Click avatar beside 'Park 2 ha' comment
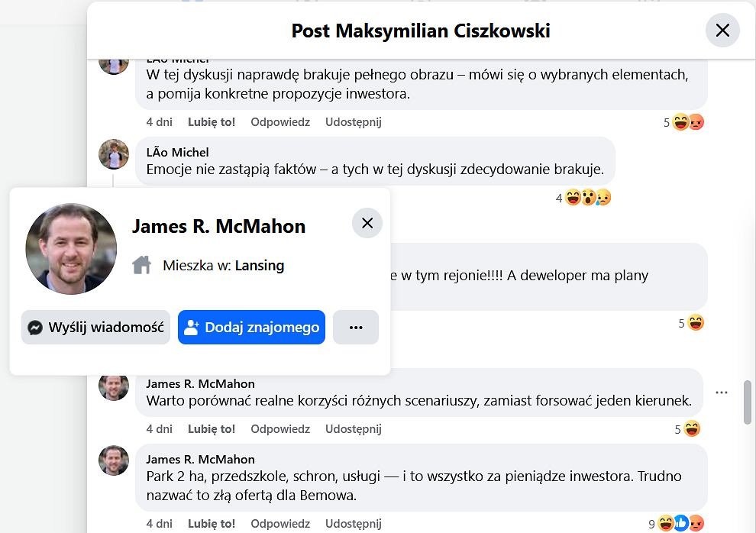This screenshot has width=756, height=533. (x=114, y=460)
